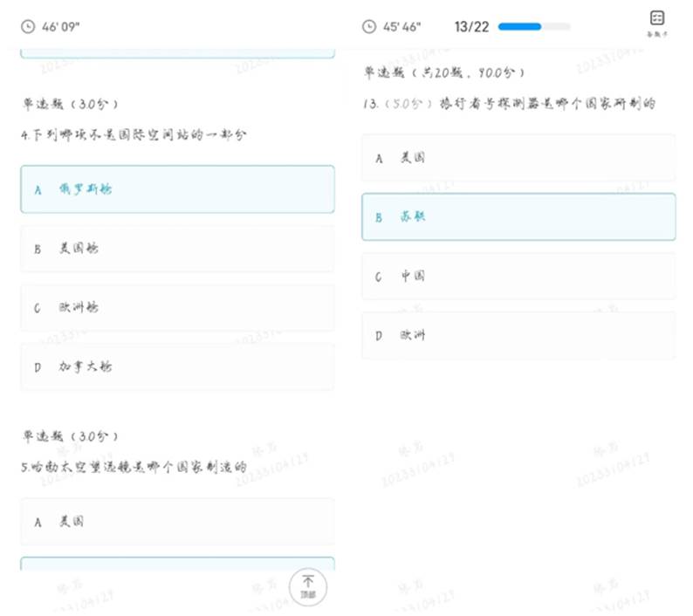The image size is (693, 616).
Task: Choose option B 美国舱 in question 4
Action: [x=177, y=249]
